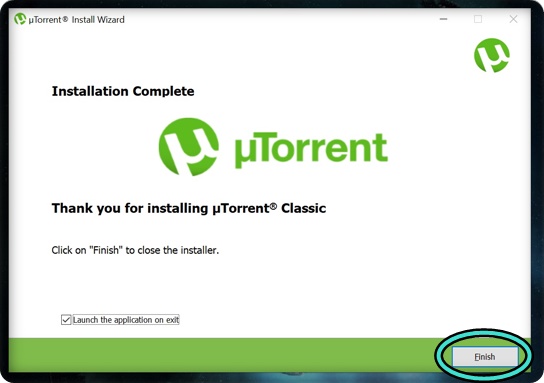The image size is (544, 383).
Task: Minimize the Install Wizard window
Action: pos(443,19)
